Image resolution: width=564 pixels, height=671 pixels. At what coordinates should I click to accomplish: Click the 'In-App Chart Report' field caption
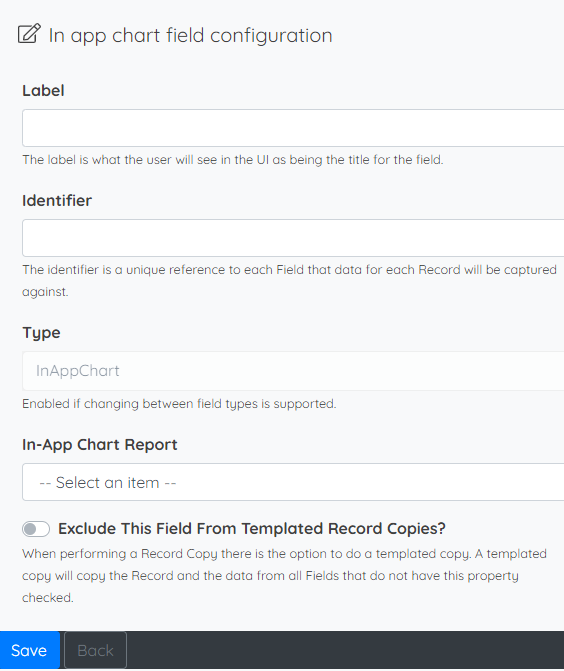[x=100, y=445]
